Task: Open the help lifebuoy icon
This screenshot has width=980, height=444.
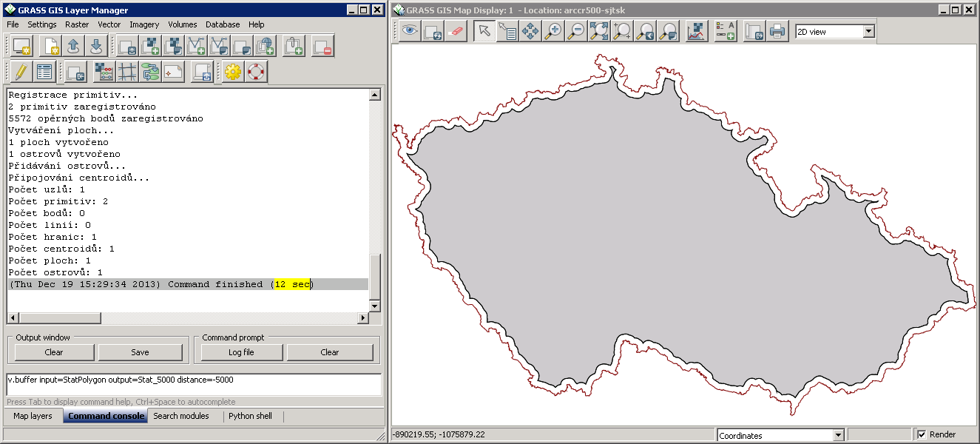Action: coord(256,72)
